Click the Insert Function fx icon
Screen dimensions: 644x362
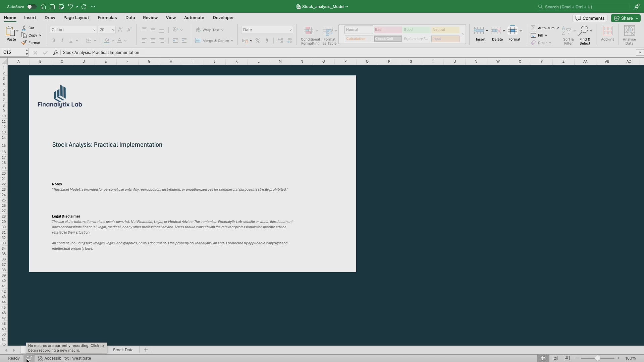coord(56,52)
